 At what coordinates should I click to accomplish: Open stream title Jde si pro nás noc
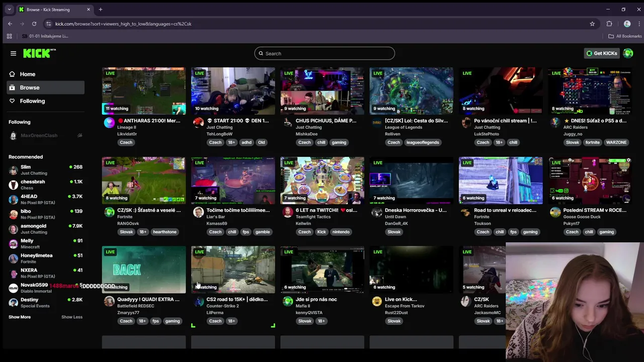click(316, 299)
